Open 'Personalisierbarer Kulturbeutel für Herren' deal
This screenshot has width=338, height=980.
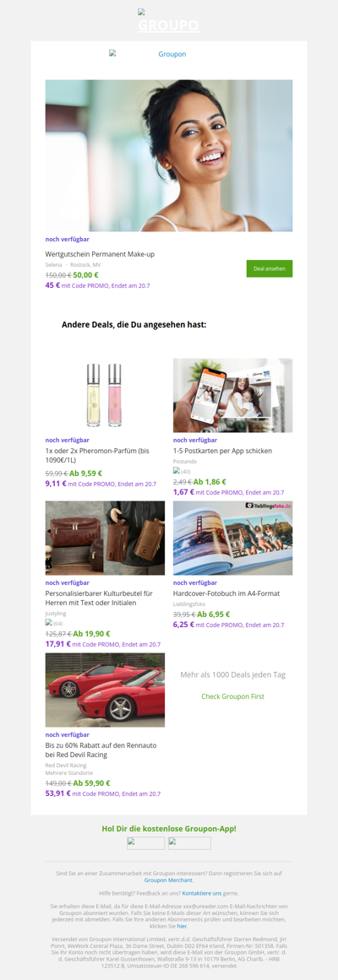pos(99,598)
